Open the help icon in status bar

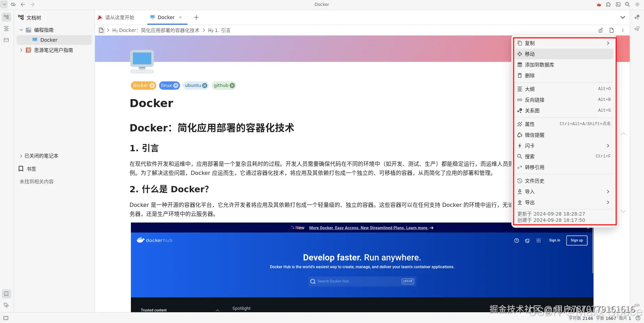coord(638,318)
